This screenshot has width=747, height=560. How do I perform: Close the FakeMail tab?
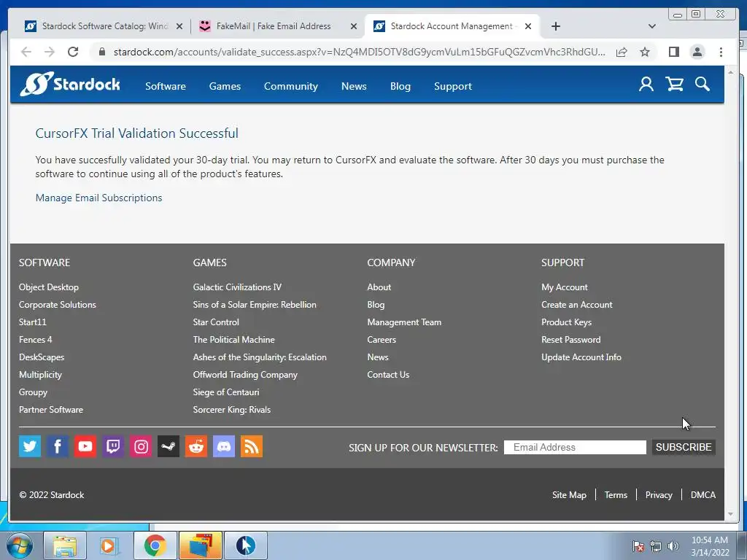354,26
